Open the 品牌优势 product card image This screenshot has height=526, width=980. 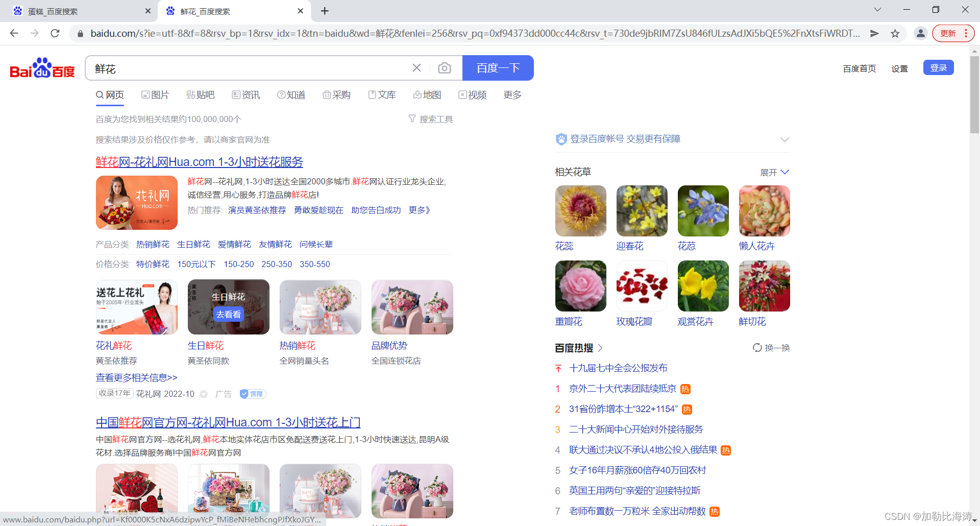(x=412, y=307)
